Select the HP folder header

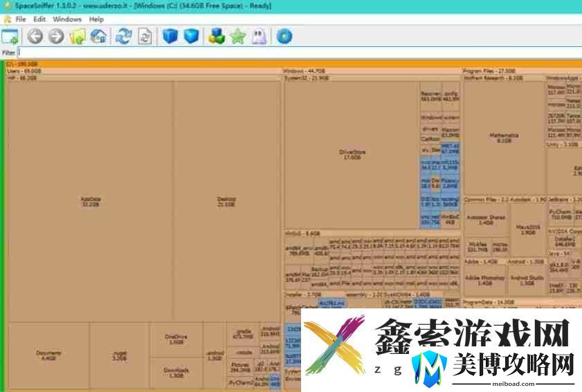coord(144,78)
